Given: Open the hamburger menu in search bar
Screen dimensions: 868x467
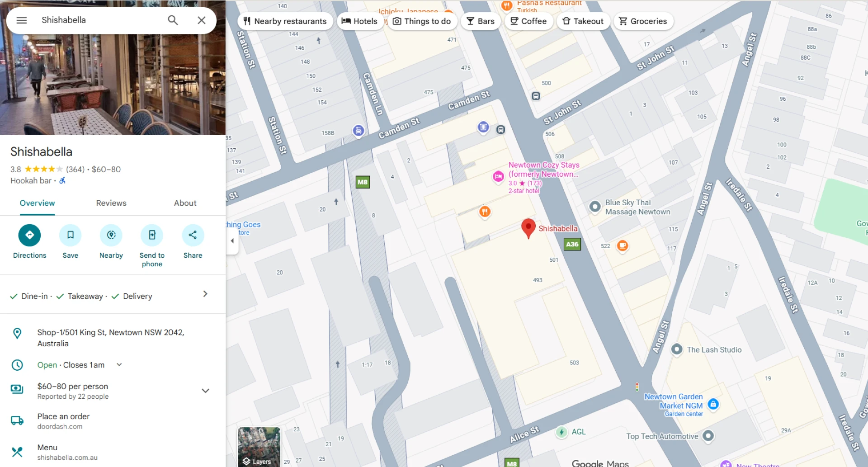Looking at the screenshot, I should (22, 20).
